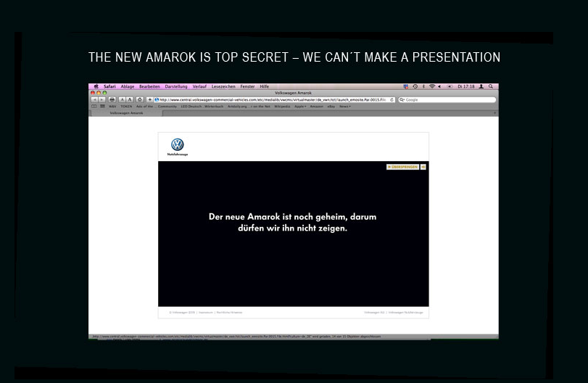
Task: Open the Wikipedia bookmark
Action: tap(282, 107)
